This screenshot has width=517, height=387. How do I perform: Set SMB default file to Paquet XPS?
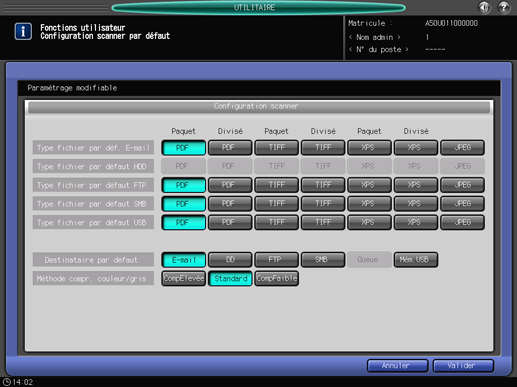click(369, 204)
